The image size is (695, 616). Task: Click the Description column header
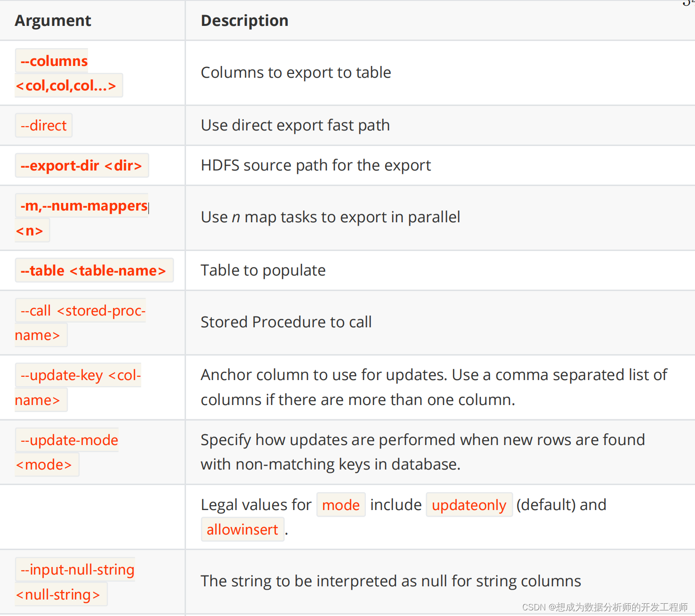pos(244,21)
